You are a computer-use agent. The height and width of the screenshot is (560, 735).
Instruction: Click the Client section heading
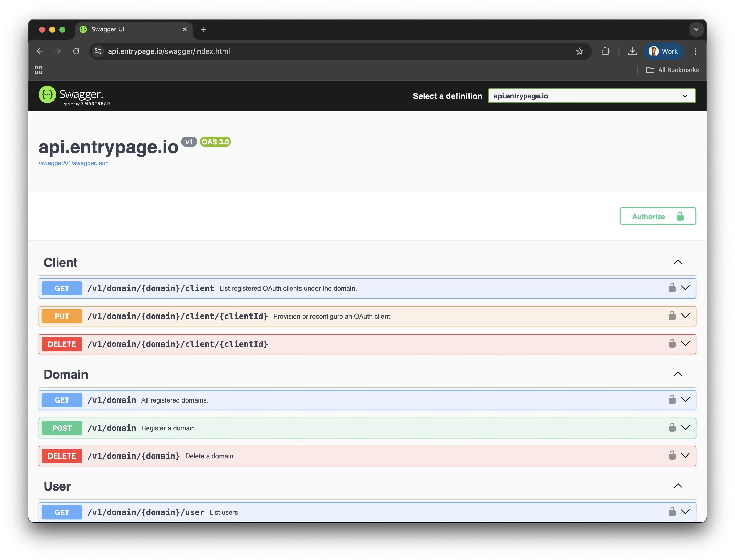point(60,263)
